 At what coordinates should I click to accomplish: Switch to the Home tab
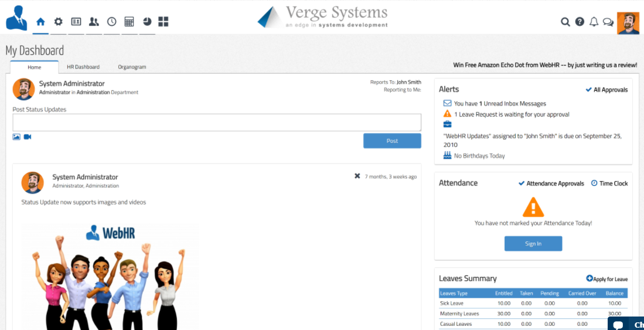pyautogui.click(x=35, y=67)
